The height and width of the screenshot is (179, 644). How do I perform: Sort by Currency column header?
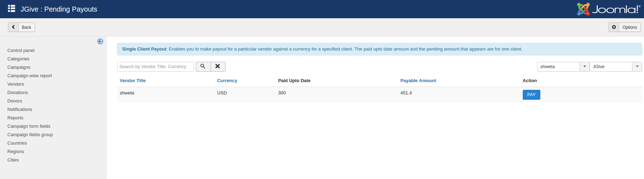227,81
